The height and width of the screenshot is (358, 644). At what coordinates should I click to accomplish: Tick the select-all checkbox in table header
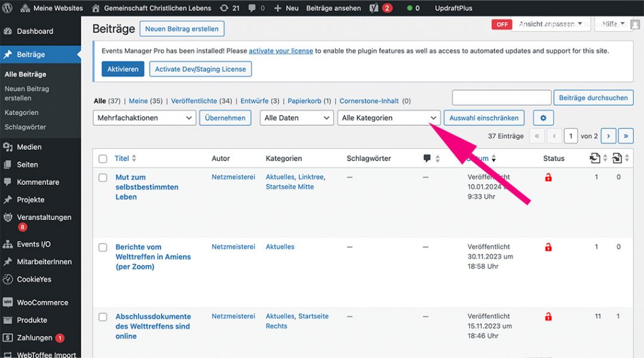(103, 159)
